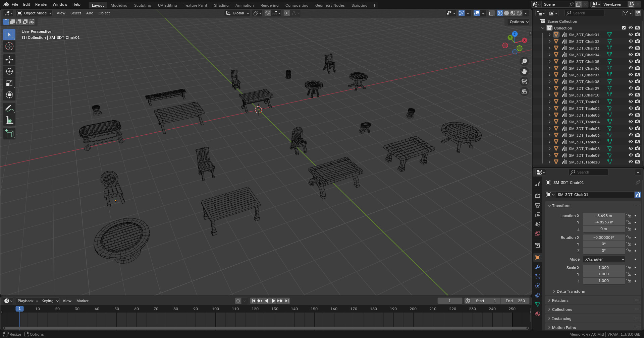Viewport: 644px width, 338px height.
Task: Expand the SM_3DT_Chair01 outliner entry
Action: 549,35
